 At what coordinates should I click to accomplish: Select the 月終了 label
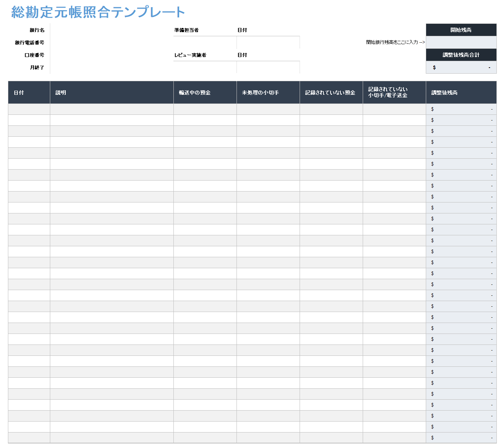click(37, 68)
